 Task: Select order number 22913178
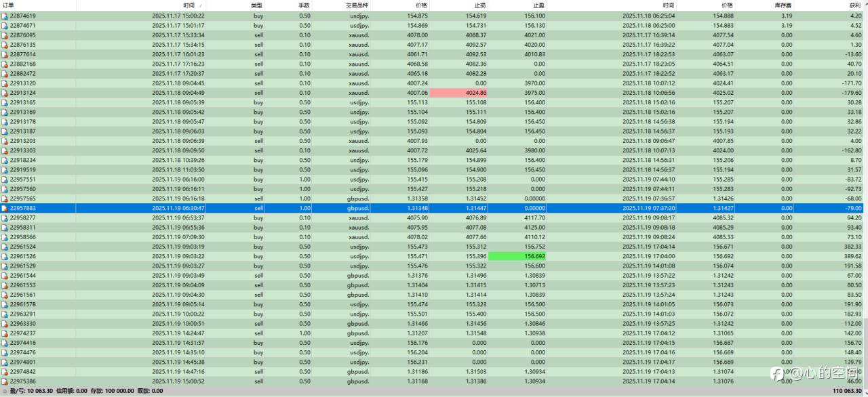(23, 122)
